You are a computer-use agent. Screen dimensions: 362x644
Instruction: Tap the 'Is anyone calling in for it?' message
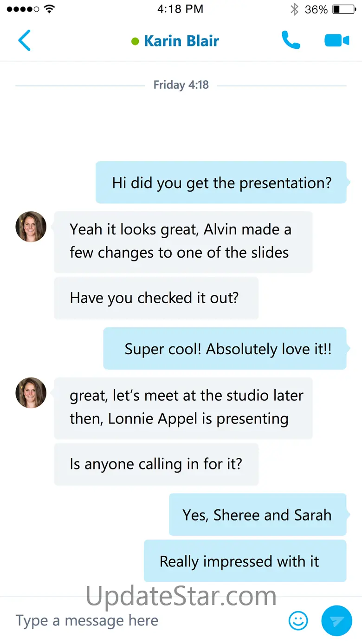pyautogui.click(x=156, y=464)
